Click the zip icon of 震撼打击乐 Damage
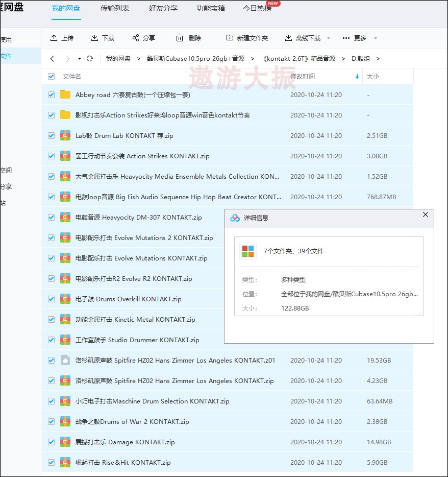Image resolution: width=448 pixels, height=477 pixels. (65, 442)
